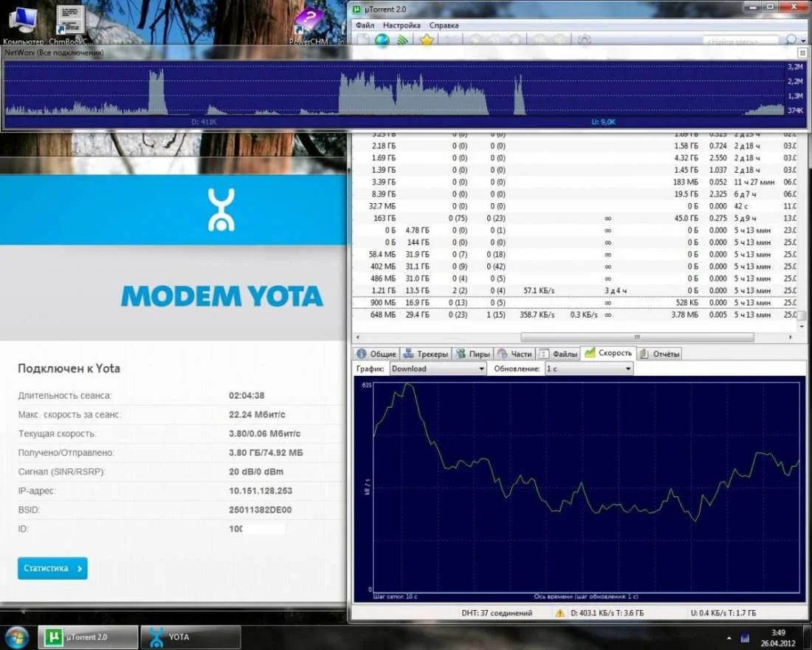This screenshot has width=812, height=650.
Task: Click the IP address value 10.151.128.253
Action: click(x=261, y=491)
